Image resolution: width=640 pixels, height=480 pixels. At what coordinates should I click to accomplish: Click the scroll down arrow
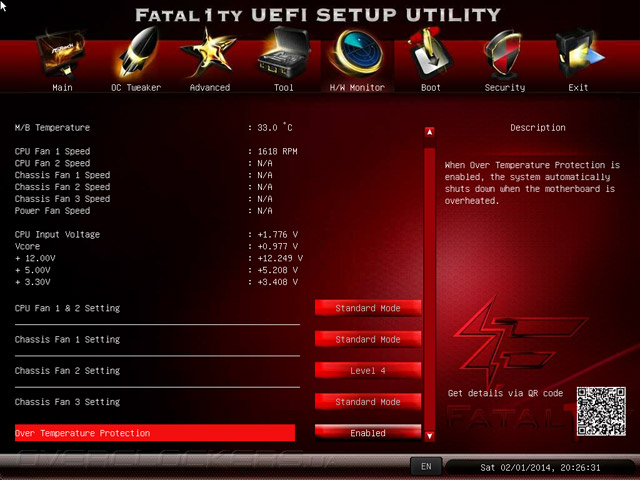pos(429,436)
